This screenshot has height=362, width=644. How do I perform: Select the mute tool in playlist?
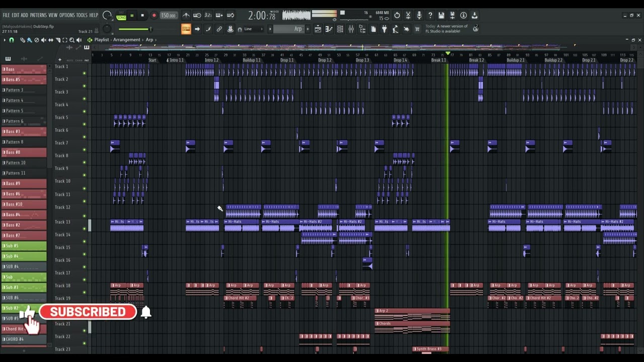point(44,40)
